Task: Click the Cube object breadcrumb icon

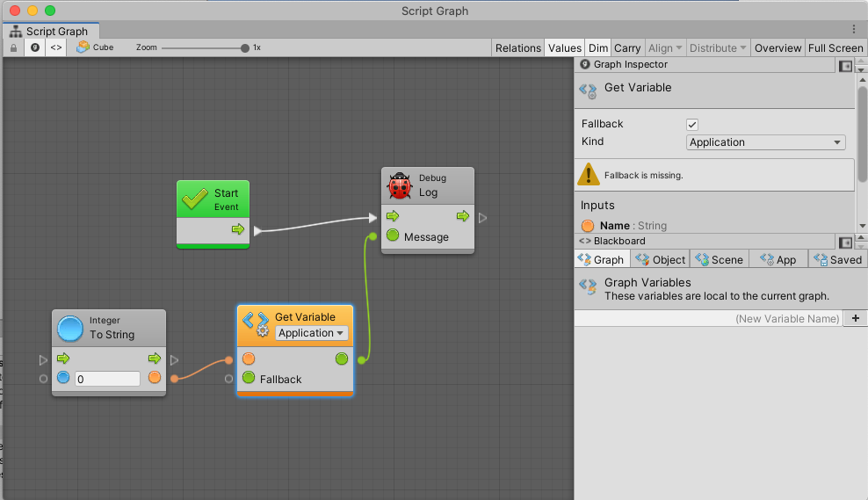Action: pyautogui.click(x=83, y=47)
